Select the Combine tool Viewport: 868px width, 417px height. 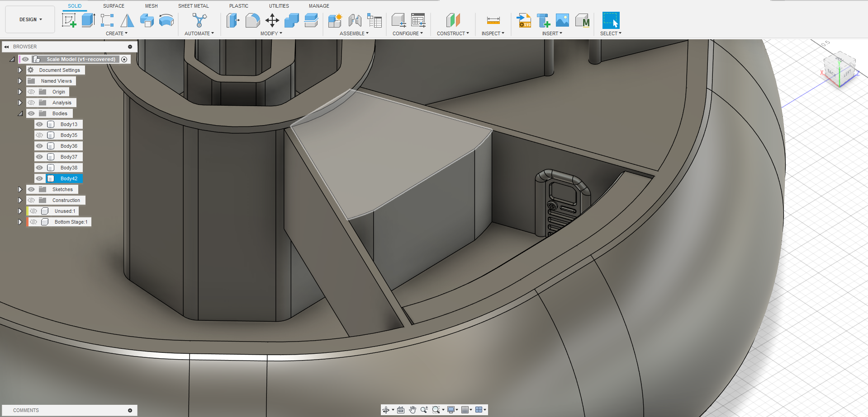292,20
